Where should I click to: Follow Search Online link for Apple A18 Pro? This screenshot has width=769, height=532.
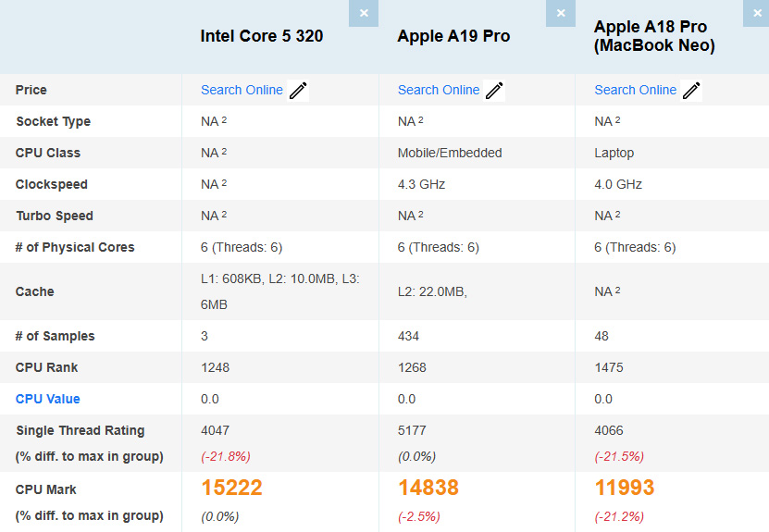(x=635, y=90)
